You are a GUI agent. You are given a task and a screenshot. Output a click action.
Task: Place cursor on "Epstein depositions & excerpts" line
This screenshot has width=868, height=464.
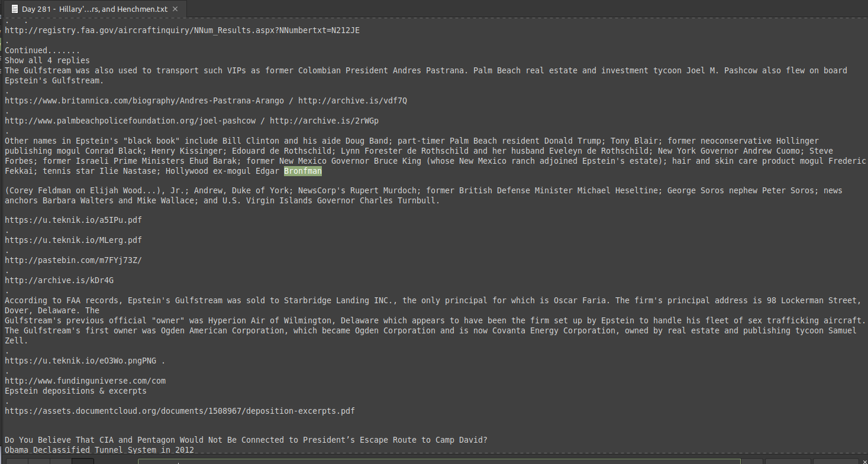pyautogui.click(x=76, y=391)
